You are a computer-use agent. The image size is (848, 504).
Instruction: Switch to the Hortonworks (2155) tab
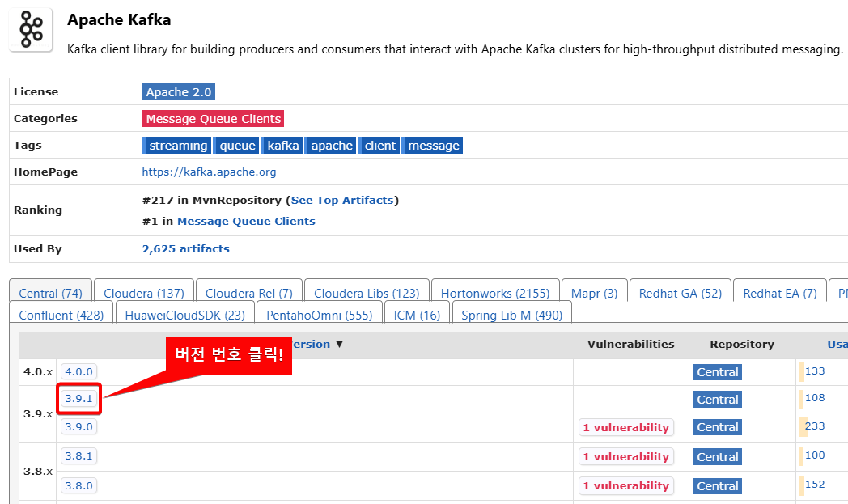click(495, 293)
